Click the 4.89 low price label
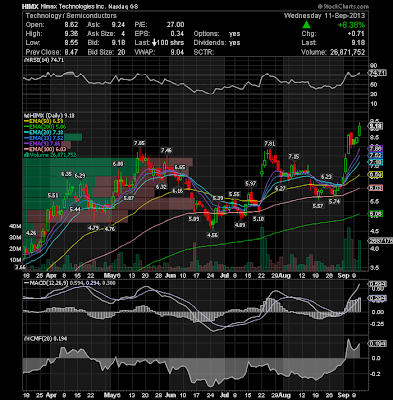 240,225
